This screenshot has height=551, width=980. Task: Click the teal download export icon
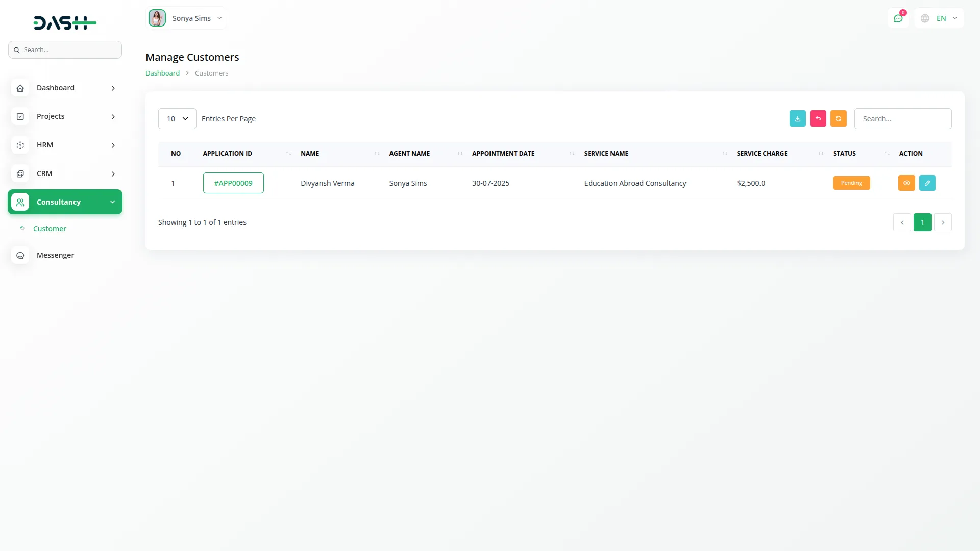coord(797,118)
